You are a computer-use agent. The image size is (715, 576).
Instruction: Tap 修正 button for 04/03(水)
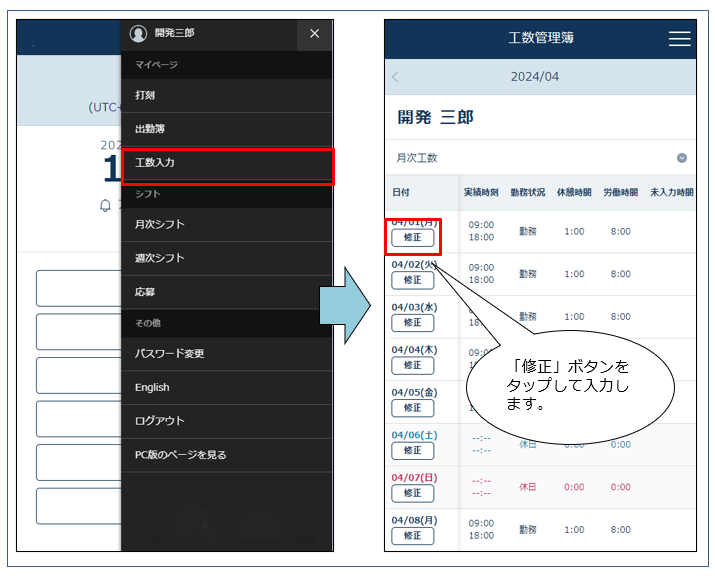pyautogui.click(x=413, y=323)
